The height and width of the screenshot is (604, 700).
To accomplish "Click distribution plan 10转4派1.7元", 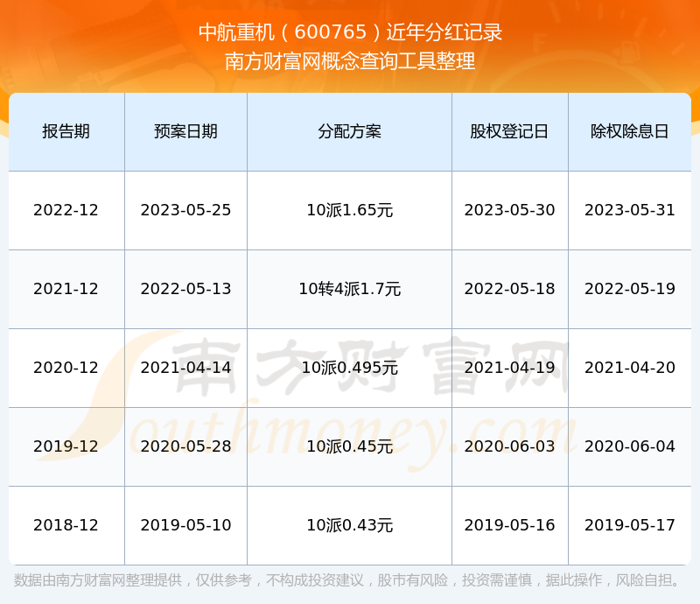I will point(349,289).
